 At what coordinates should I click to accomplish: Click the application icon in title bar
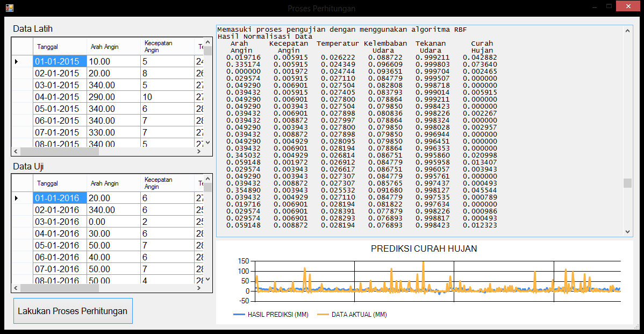[x=9, y=8]
